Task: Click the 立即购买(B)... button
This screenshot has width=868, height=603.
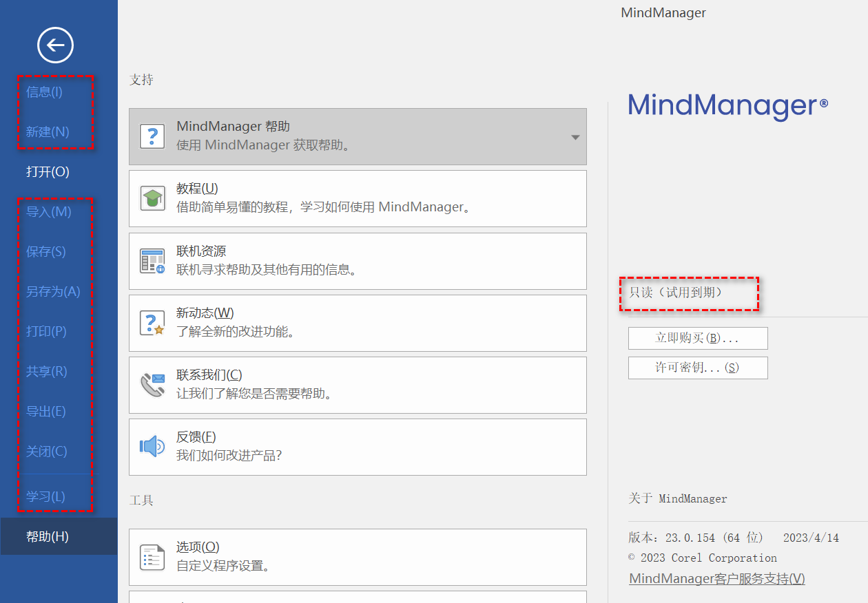Action: pyautogui.click(x=698, y=338)
